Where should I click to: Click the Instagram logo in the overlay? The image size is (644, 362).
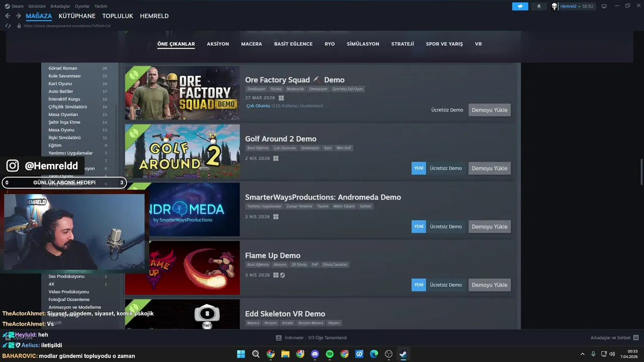pyautogui.click(x=13, y=165)
